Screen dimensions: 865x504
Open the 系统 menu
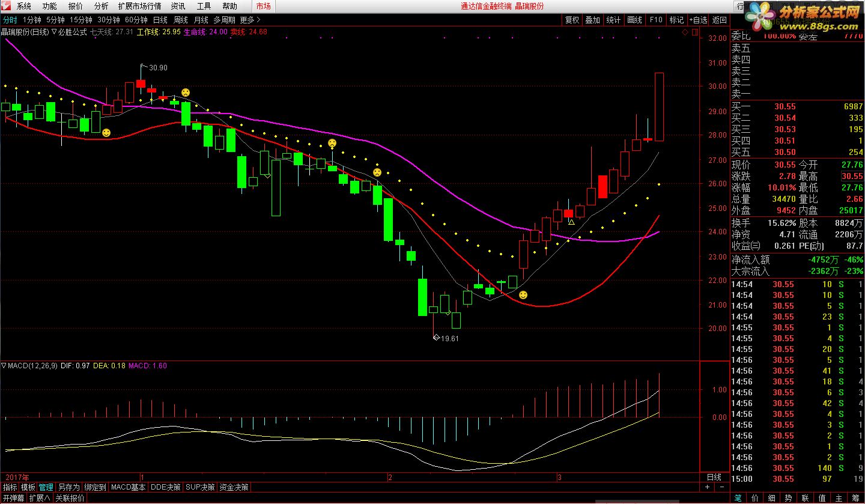24,6
